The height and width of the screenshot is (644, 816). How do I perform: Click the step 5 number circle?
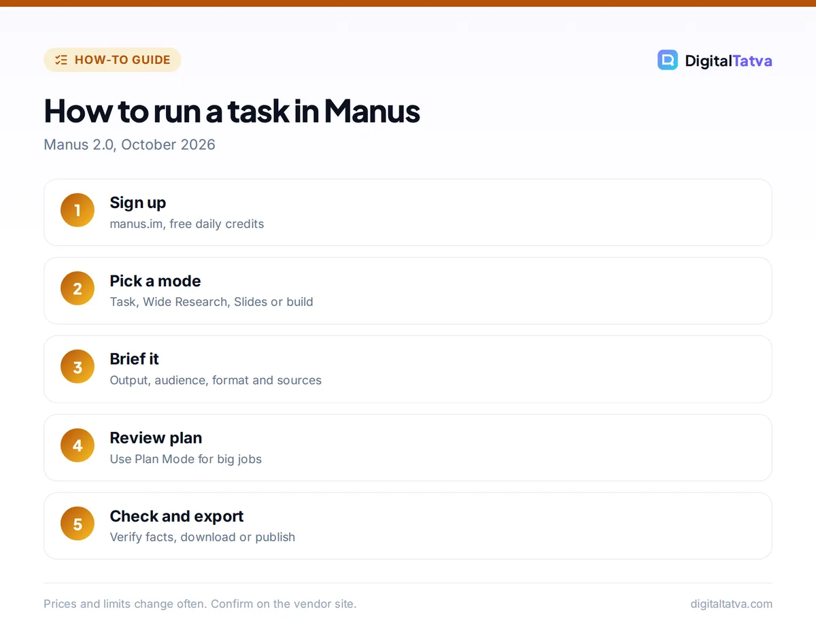click(x=78, y=524)
